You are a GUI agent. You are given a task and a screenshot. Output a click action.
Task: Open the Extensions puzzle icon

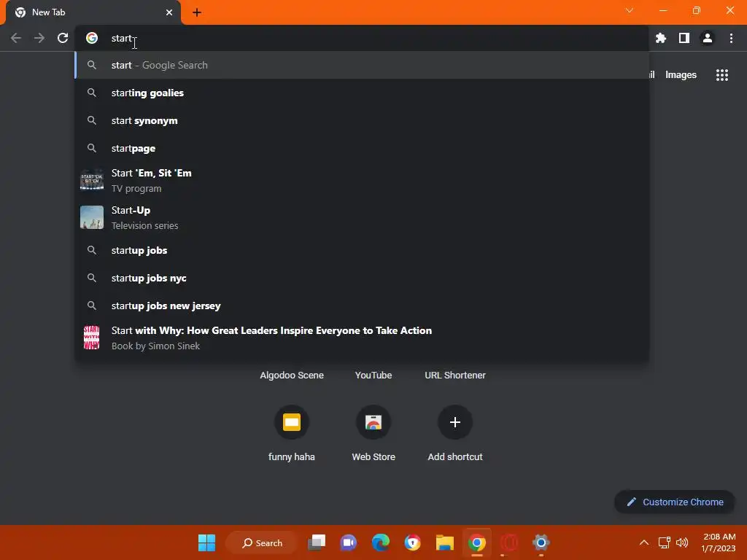tap(661, 38)
